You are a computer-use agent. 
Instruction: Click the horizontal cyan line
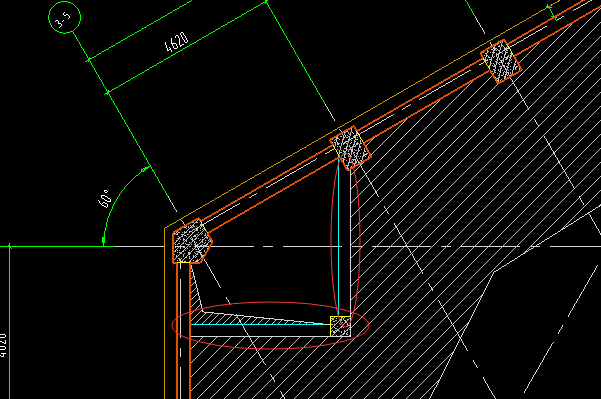click(x=261, y=325)
